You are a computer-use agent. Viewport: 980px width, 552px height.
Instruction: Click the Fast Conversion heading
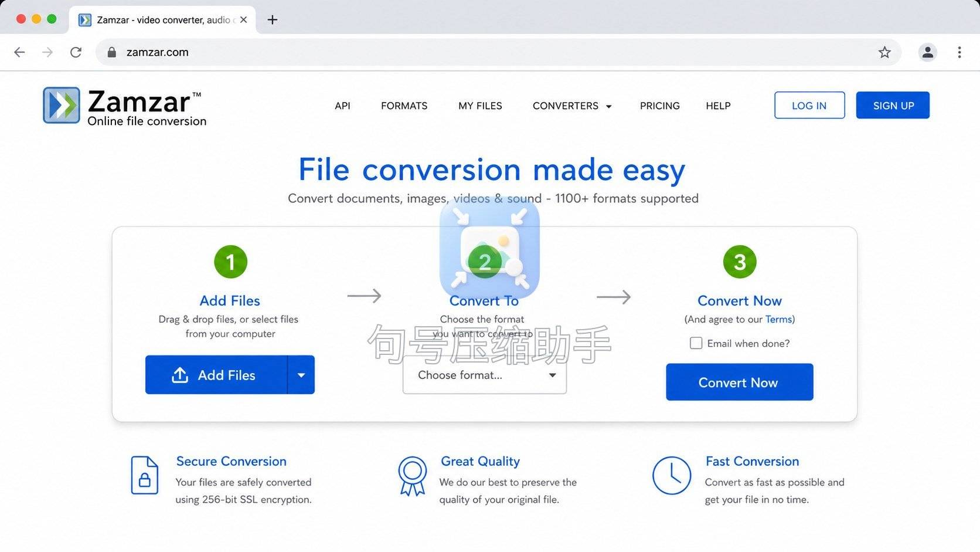(752, 461)
